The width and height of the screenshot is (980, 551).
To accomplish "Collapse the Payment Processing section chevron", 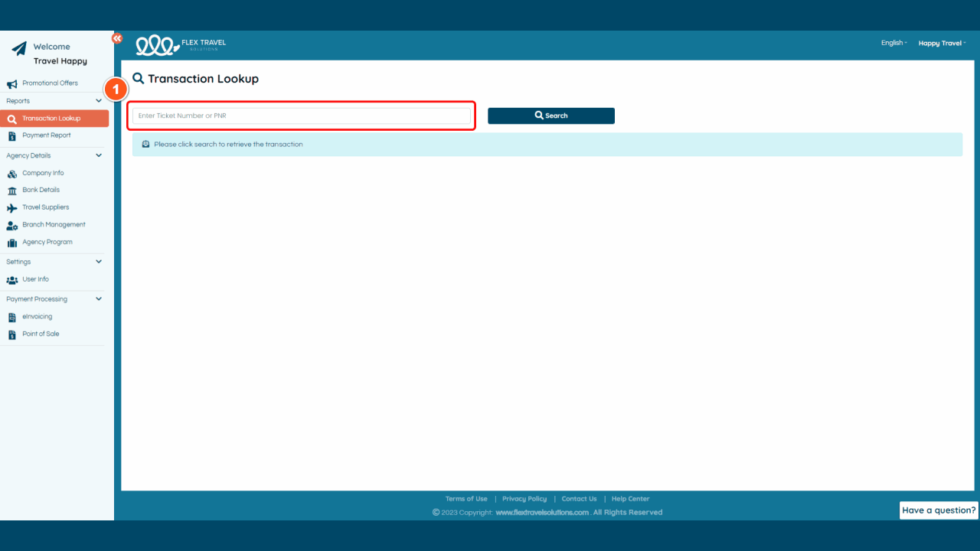I will click(x=99, y=299).
